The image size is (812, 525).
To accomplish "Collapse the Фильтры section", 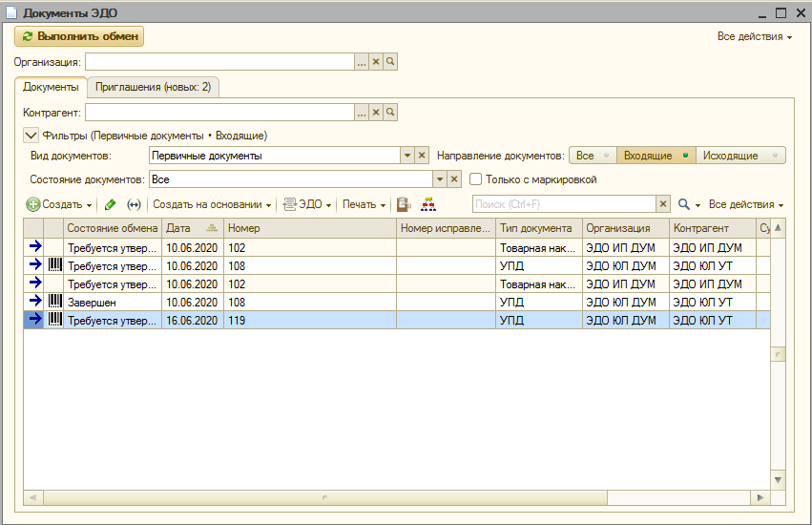I will 31,136.
